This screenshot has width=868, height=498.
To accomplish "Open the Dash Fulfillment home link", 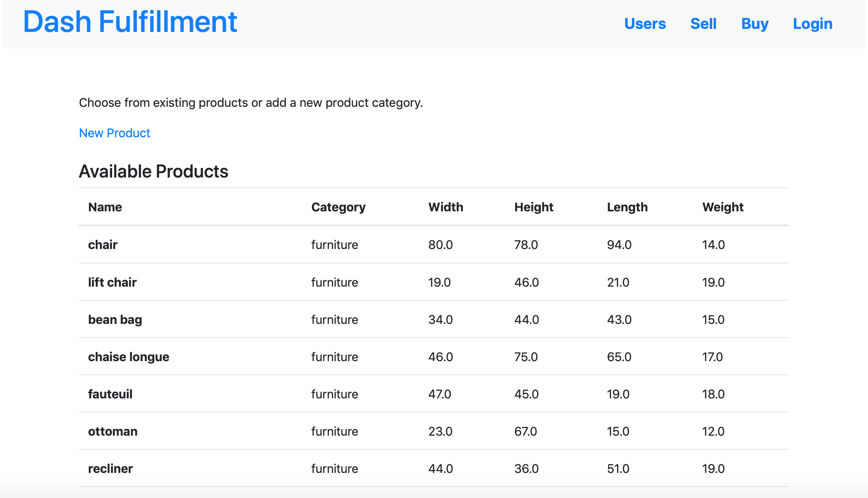I will [130, 22].
